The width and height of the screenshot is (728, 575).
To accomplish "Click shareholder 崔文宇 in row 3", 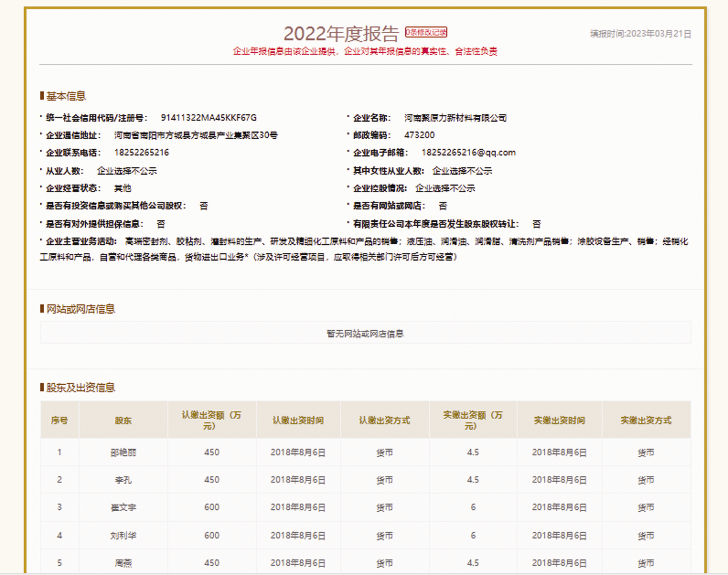I will coord(123,508).
